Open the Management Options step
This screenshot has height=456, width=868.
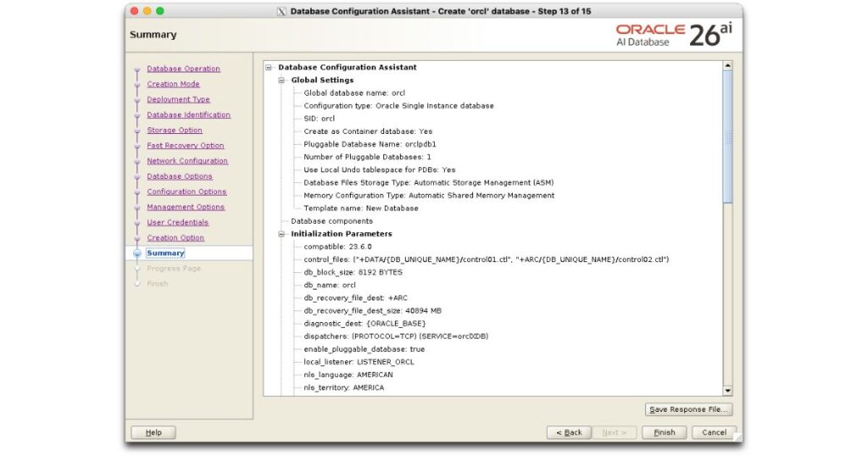pos(186,207)
